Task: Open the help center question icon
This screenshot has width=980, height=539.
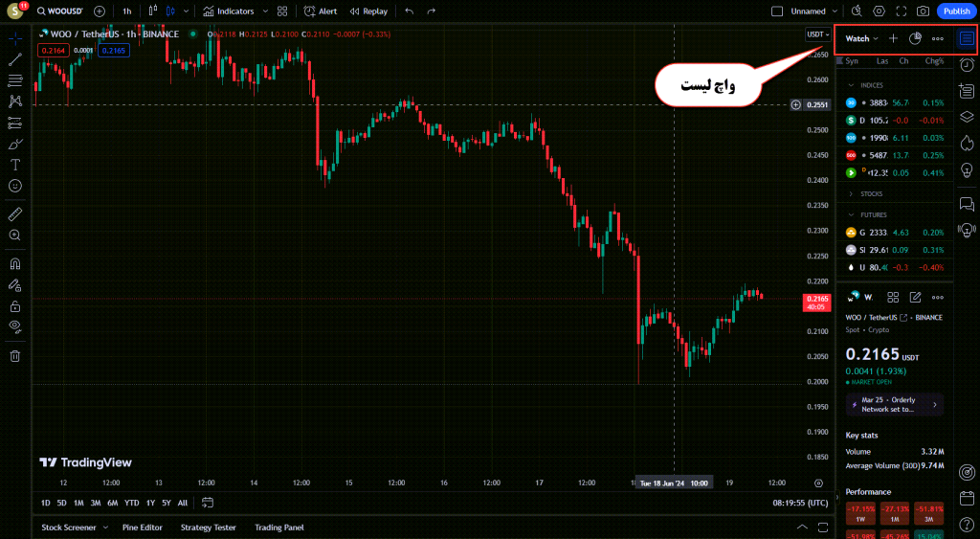Action: [967, 524]
